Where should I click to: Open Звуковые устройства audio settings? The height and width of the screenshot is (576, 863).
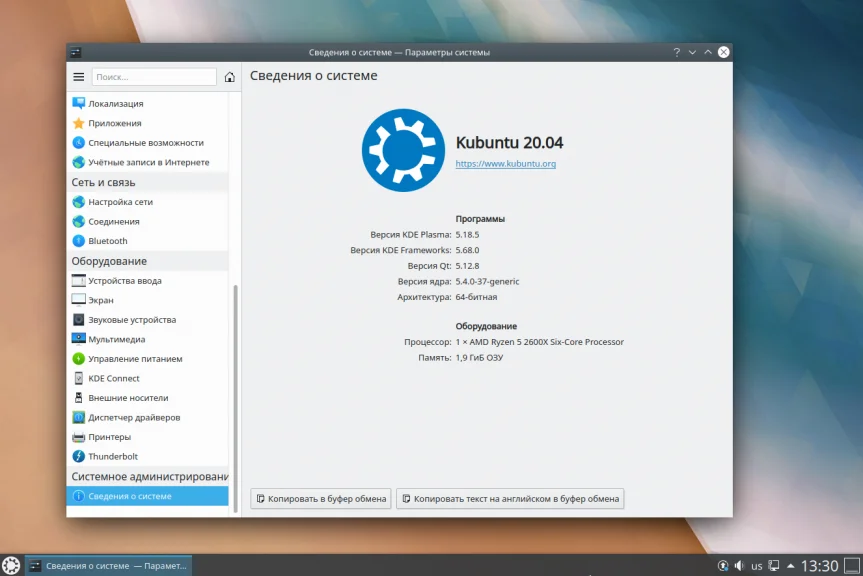148,320
